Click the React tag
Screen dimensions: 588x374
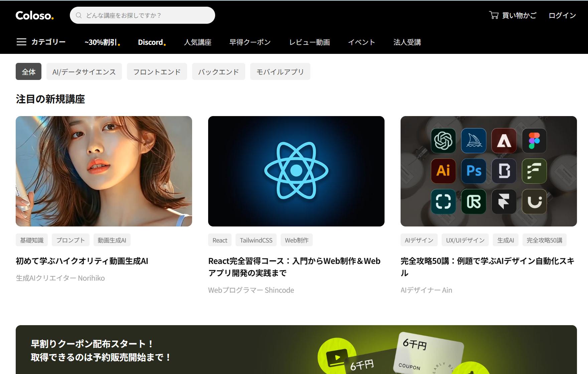point(220,240)
